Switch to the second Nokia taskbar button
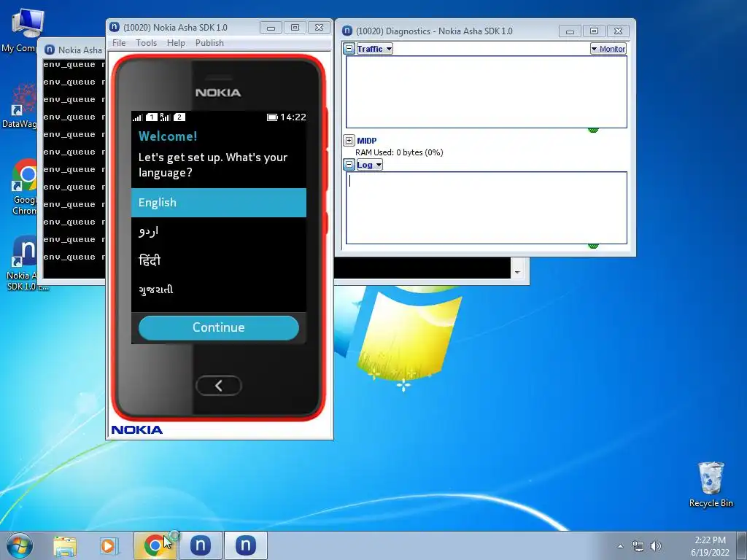 pyautogui.click(x=246, y=545)
